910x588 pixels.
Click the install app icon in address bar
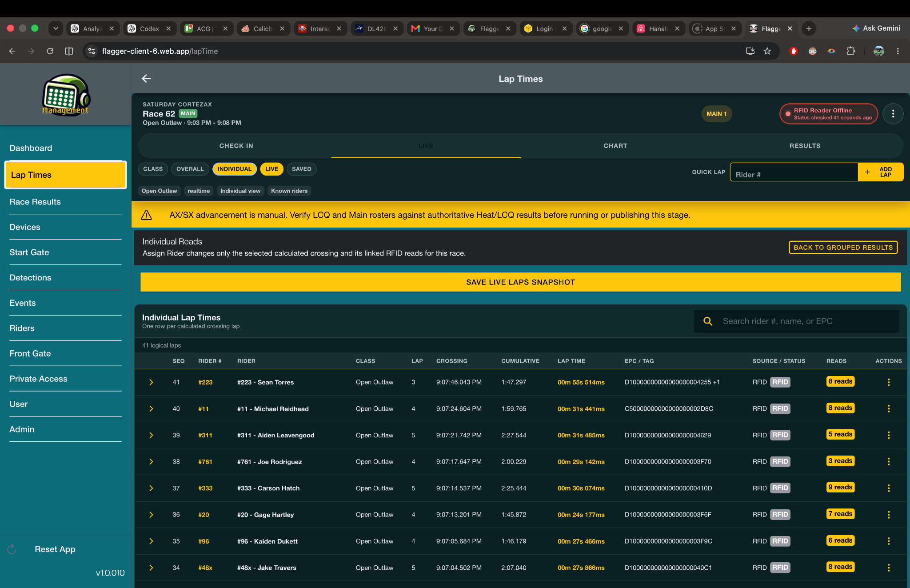[750, 51]
